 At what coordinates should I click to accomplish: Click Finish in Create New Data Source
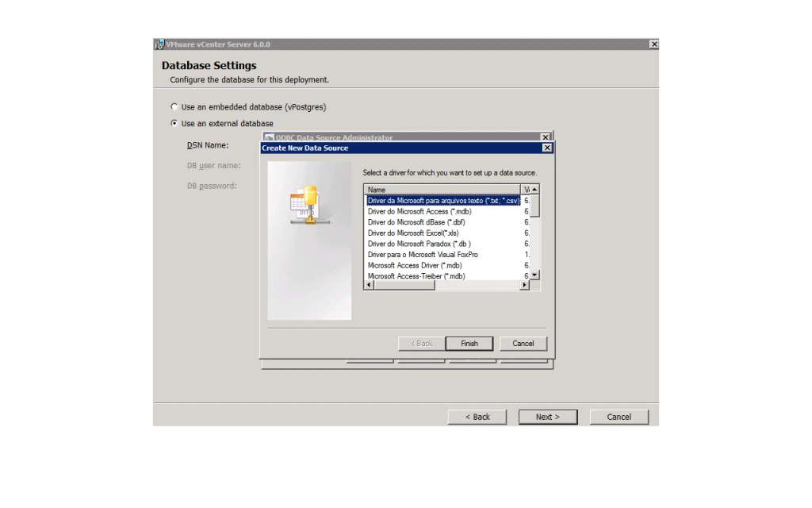pos(469,344)
